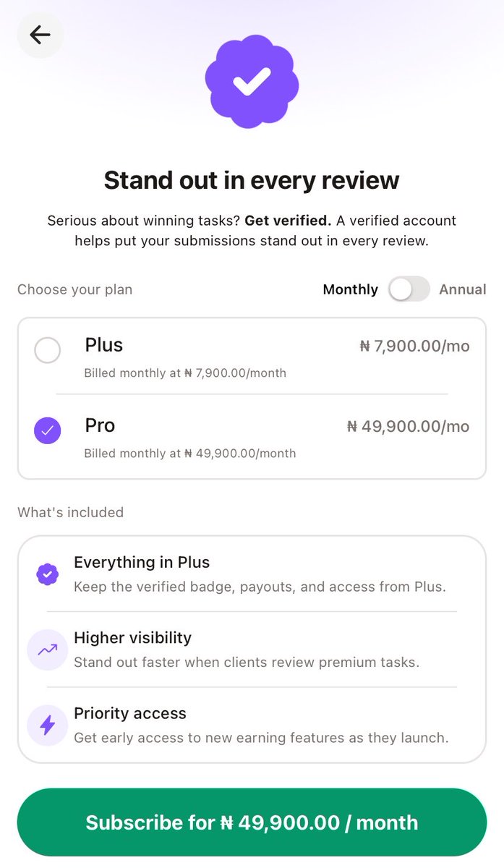Click the bold Get verified text
Viewport: 504px width, 868px height.
pos(288,221)
